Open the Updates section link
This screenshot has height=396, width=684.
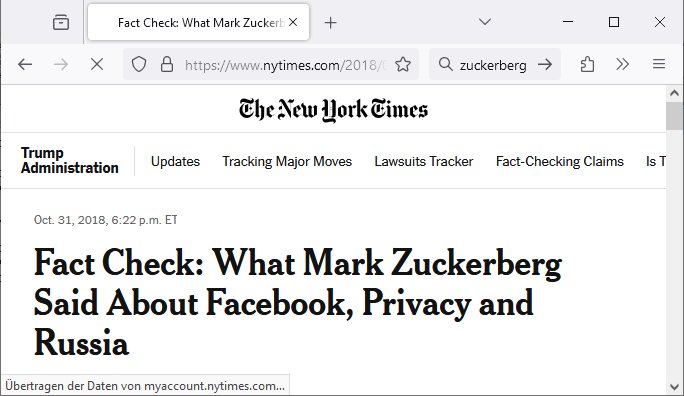pos(175,161)
